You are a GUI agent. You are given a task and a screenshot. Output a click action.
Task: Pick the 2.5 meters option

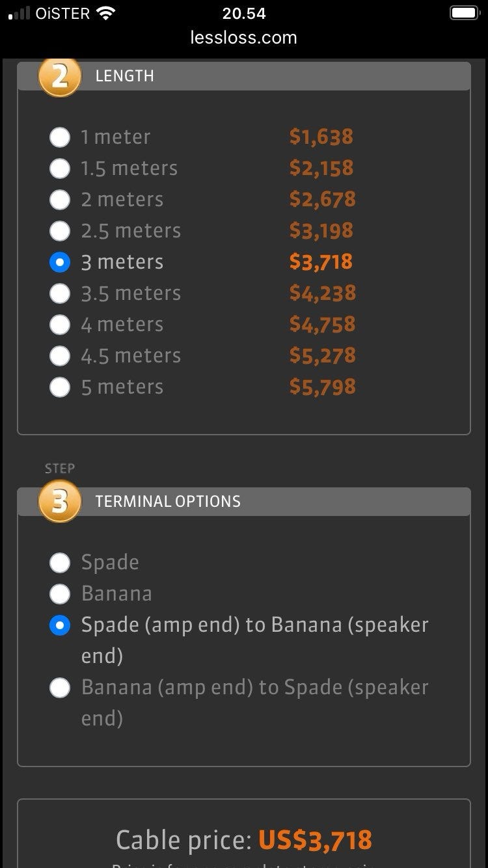click(x=60, y=231)
